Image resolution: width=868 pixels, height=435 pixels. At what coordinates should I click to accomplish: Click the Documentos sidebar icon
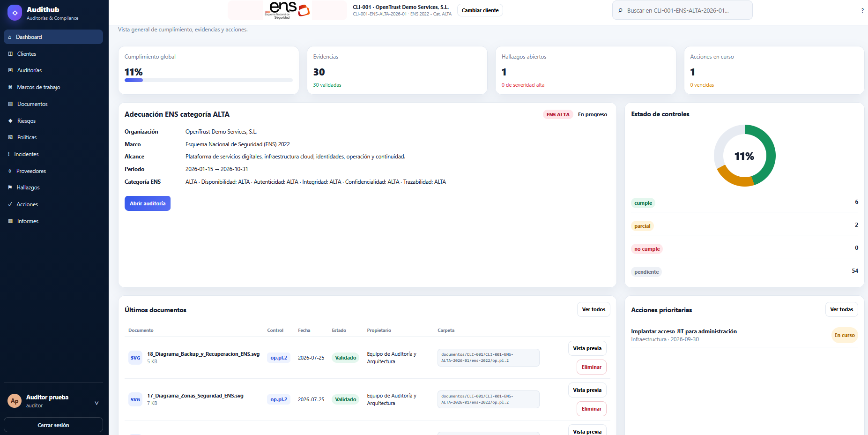[x=10, y=104]
